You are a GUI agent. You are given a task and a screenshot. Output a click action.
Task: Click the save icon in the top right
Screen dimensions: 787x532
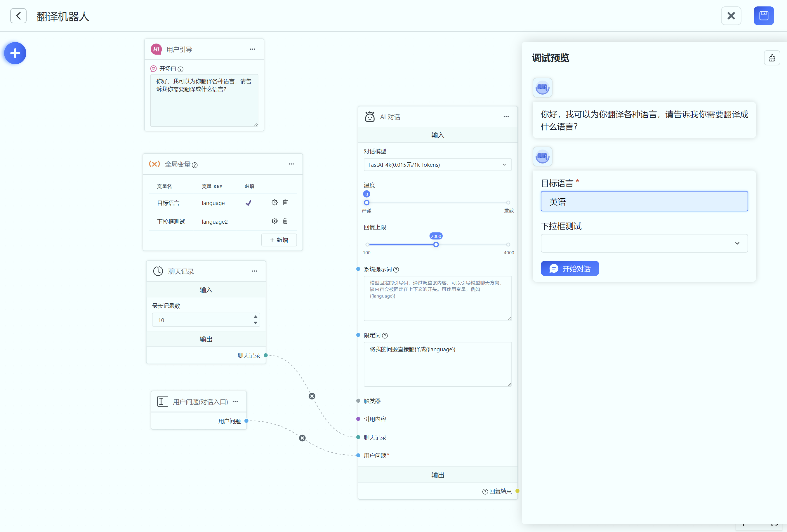pos(763,16)
